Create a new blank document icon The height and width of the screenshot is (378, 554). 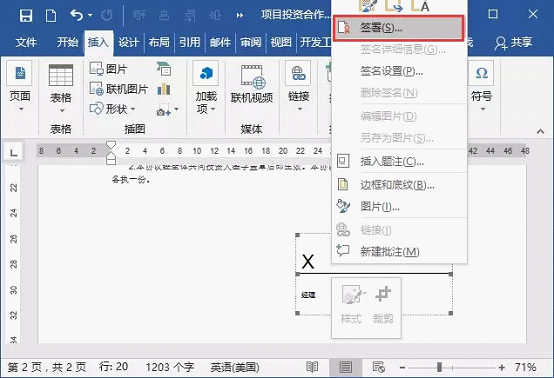(x=51, y=16)
